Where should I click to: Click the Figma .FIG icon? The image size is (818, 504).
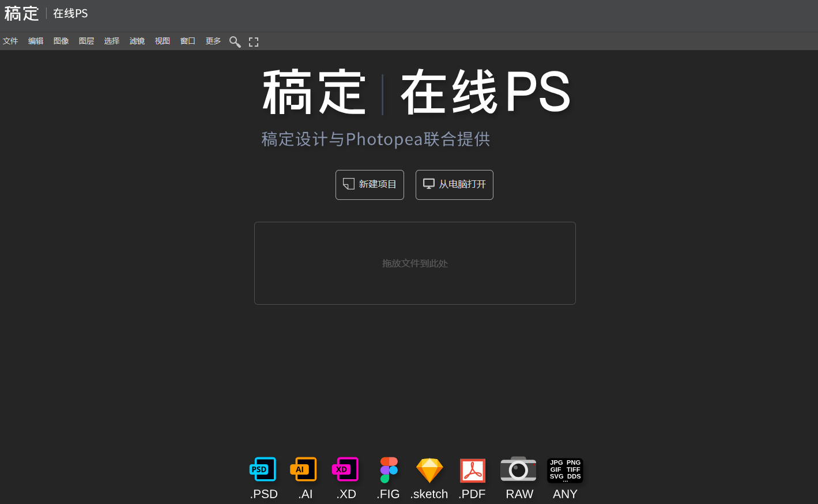click(389, 470)
